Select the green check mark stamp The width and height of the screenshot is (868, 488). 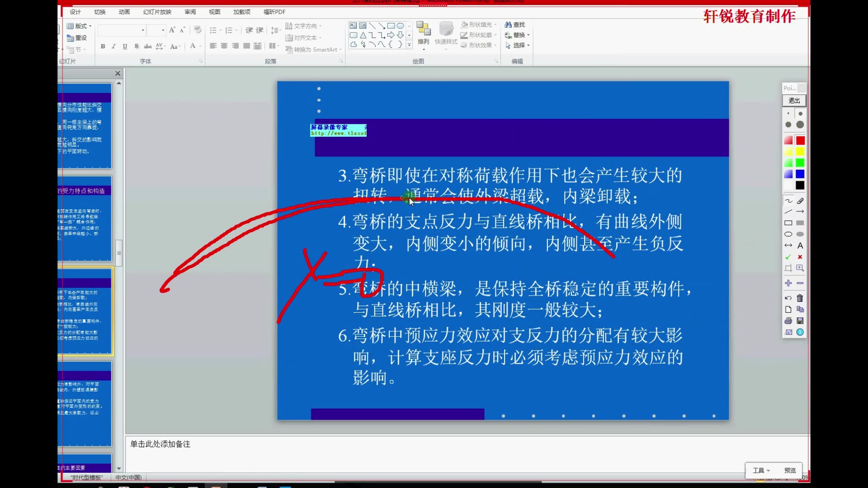pos(788,257)
